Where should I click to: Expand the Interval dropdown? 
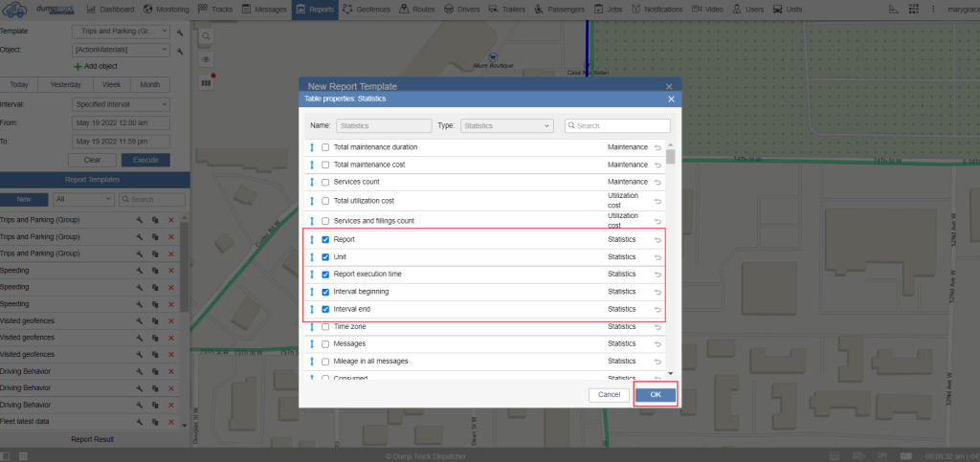point(122,104)
